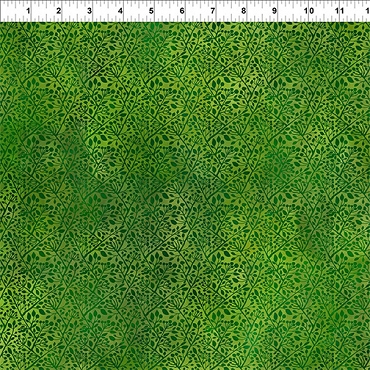
Task: Pick the ruler number 8
Action: [244, 11]
